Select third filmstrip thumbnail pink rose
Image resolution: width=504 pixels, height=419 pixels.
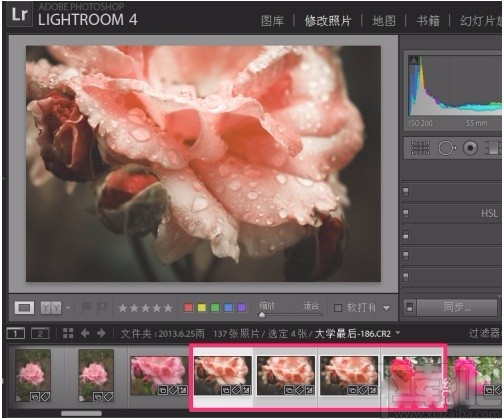(x=159, y=376)
